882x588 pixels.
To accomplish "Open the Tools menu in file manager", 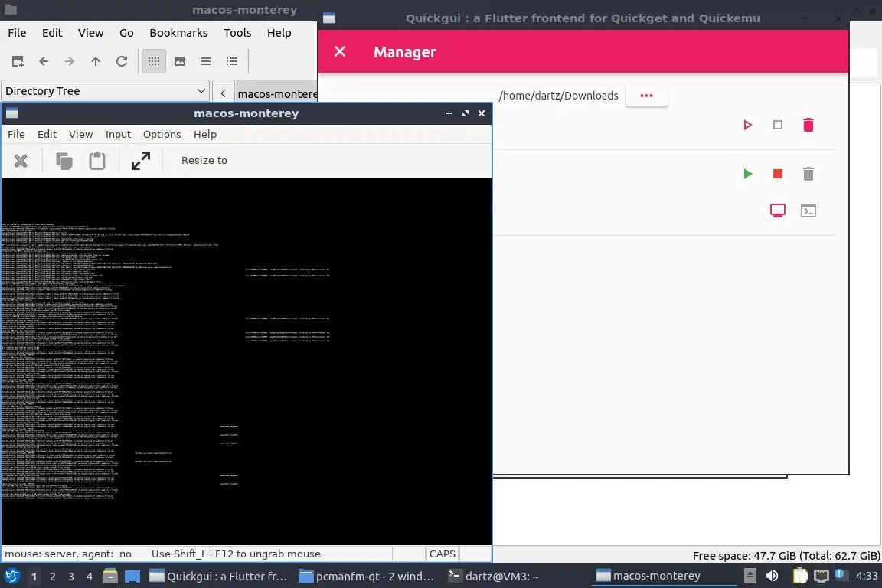I will point(237,33).
